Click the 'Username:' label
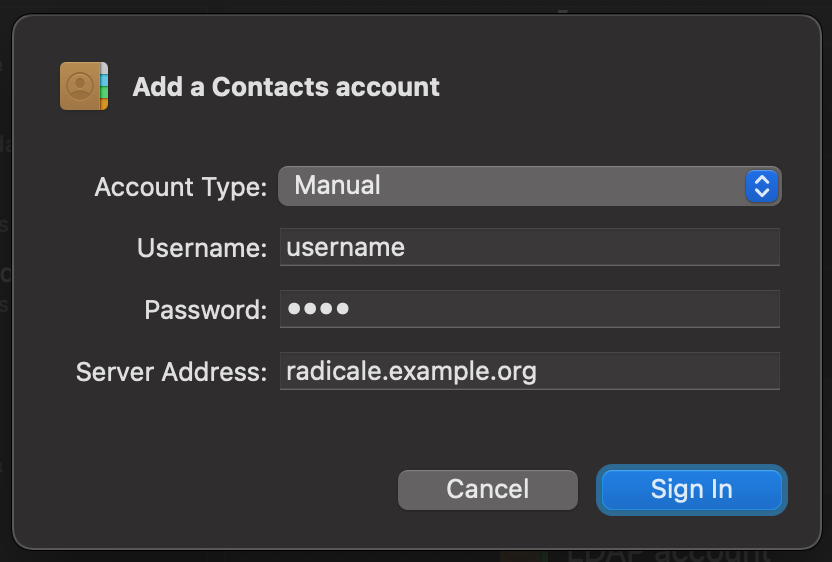The image size is (832, 562). click(x=202, y=248)
